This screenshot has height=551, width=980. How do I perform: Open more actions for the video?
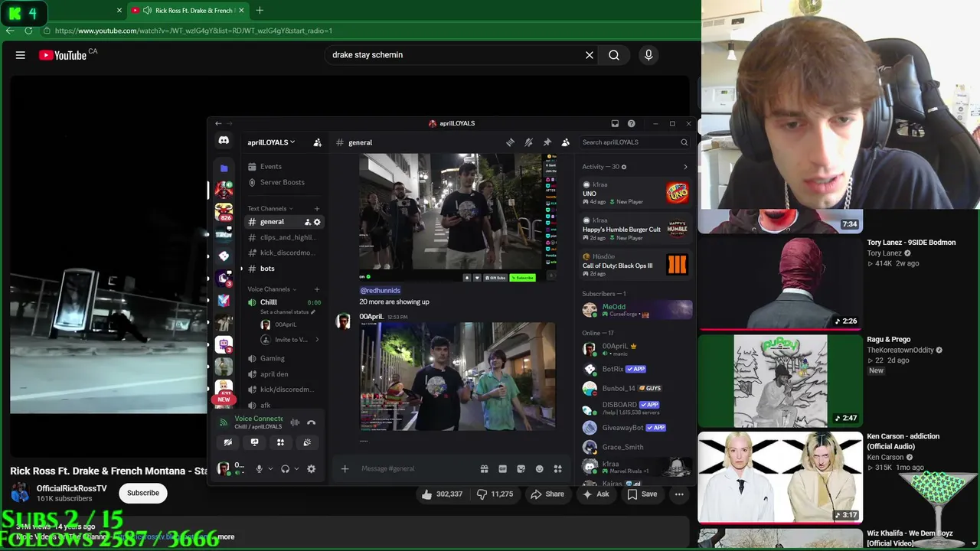pos(679,494)
